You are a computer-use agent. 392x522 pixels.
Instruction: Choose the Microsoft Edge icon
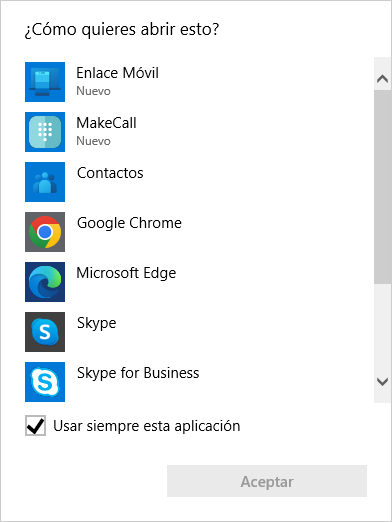[45, 282]
